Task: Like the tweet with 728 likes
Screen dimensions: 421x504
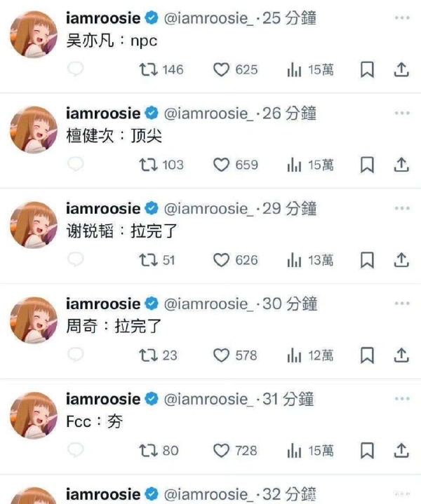Action: point(235,450)
